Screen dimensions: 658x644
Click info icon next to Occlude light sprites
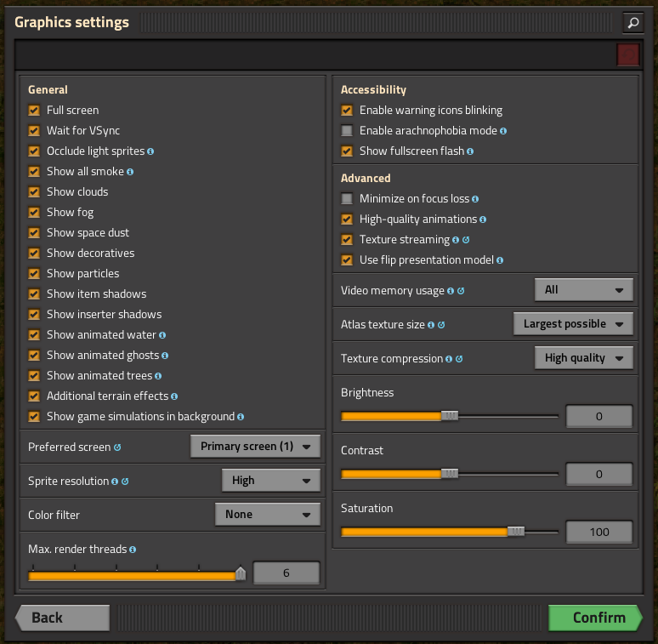[150, 151]
